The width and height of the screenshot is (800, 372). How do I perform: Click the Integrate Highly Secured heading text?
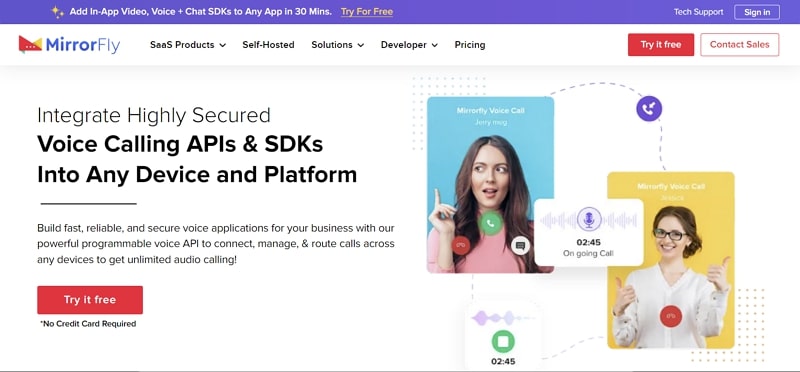(x=154, y=115)
